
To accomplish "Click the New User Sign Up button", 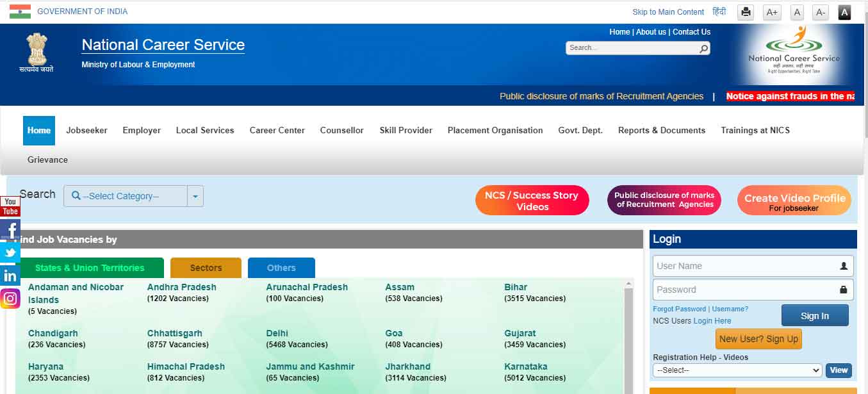I will click(758, 338).
